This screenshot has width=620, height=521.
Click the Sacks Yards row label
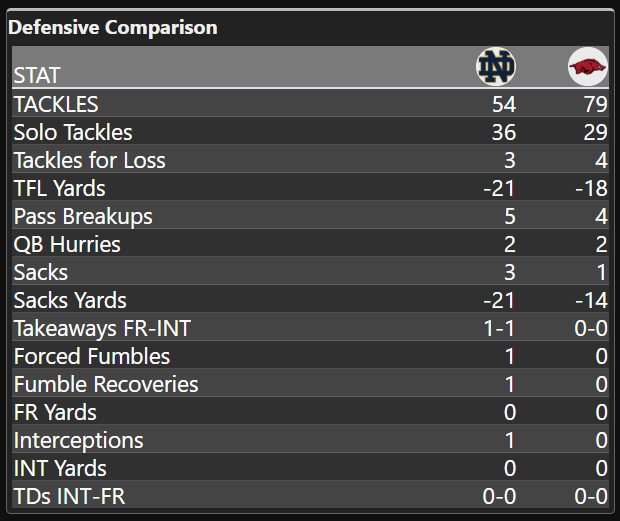70,300
